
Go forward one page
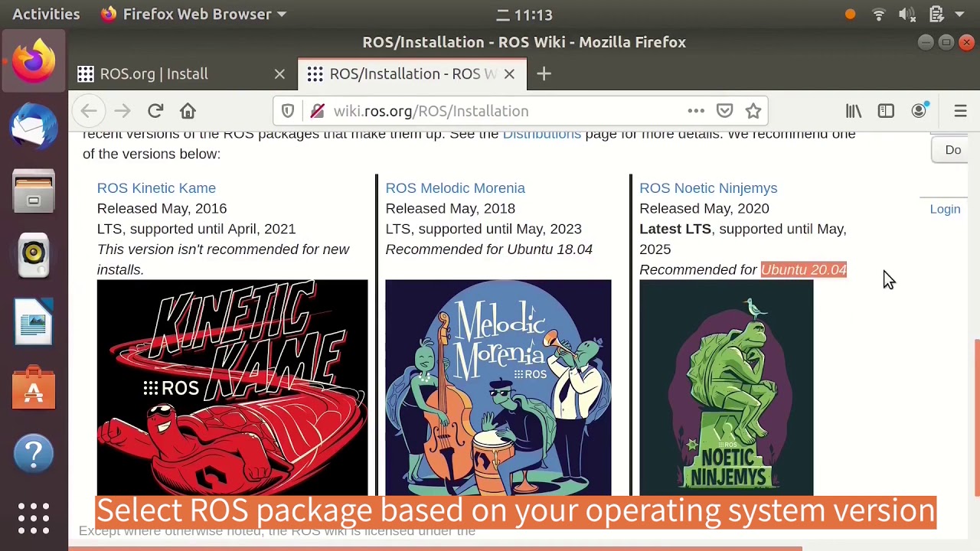pos(122,111)
